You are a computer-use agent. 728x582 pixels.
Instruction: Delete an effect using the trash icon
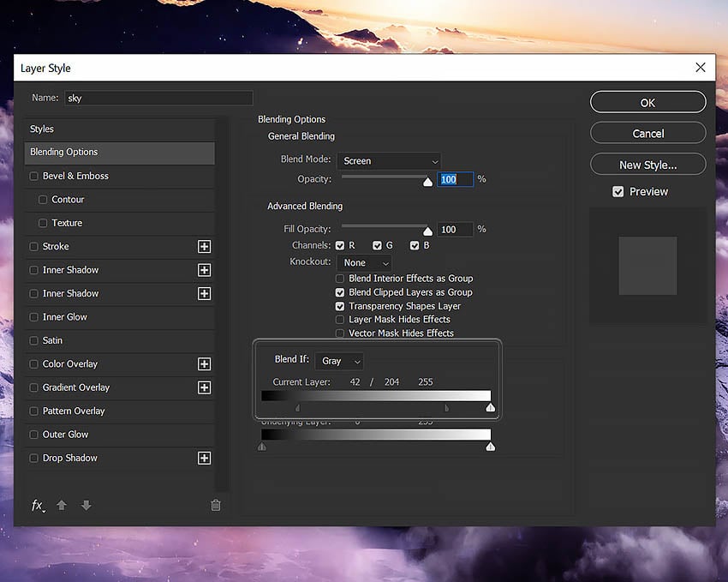coord(216,505)
